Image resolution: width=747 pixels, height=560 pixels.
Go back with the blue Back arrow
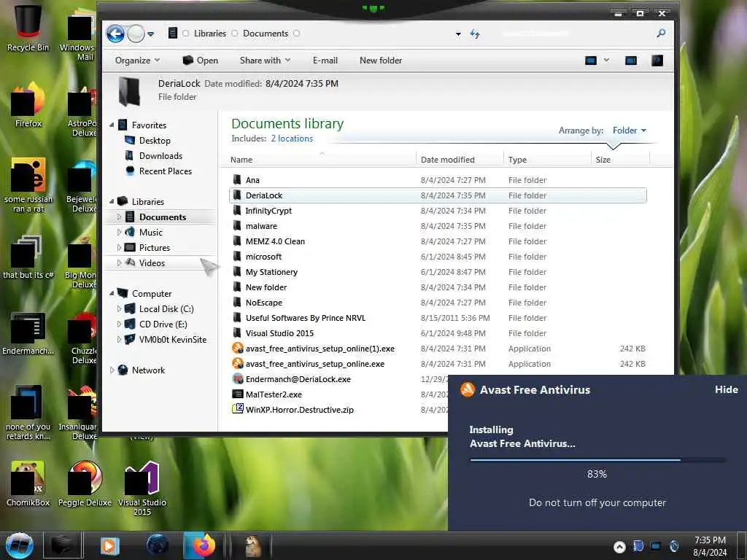[x=115, y=34]
